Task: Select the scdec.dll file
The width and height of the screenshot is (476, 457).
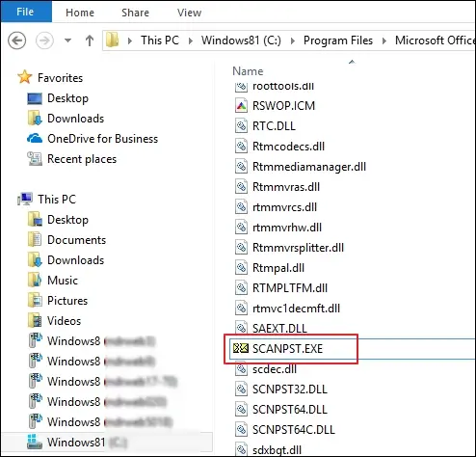Action: pyautogui.click(x=275, y=369)
